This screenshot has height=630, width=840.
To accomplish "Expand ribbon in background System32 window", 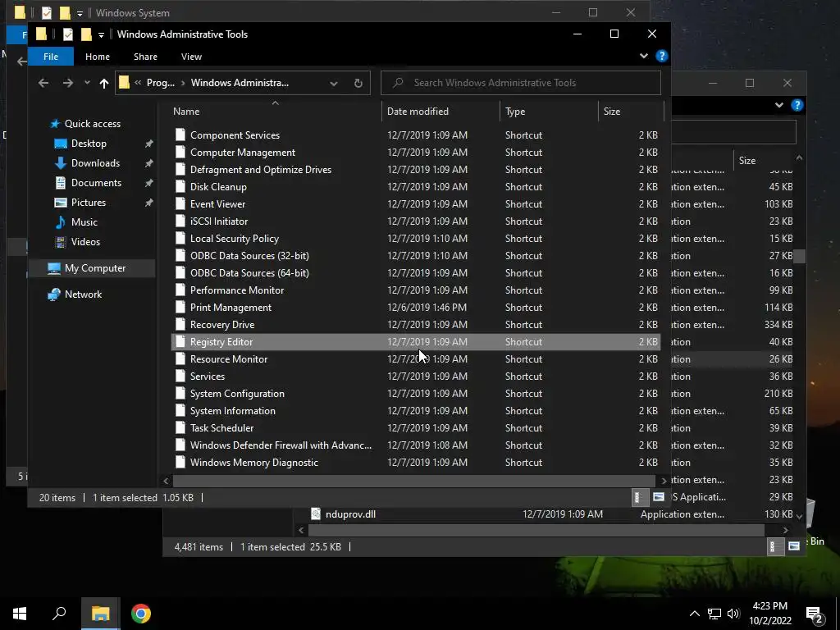I will pos(779,105).
